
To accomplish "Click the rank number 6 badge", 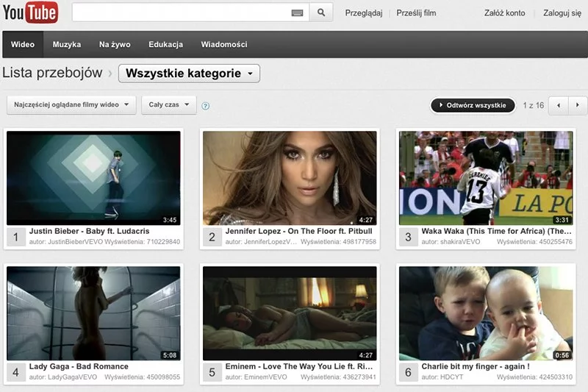I will (x=409, y=372).
